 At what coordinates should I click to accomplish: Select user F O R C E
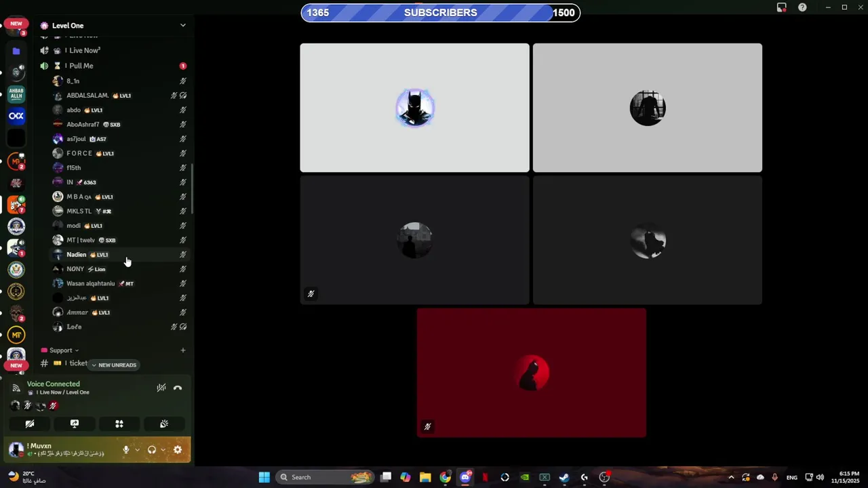pyautogui.click(x=119, y=153)
